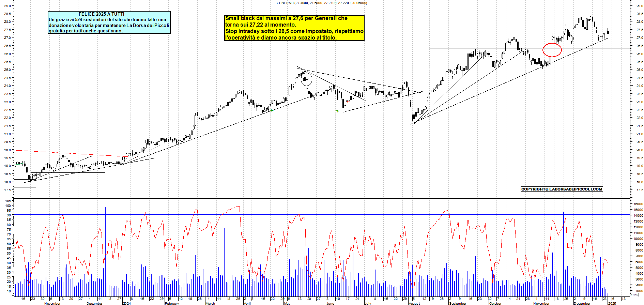644x305 pixels.
Task: Click the '5000' volume scale label
Action: 639,268
